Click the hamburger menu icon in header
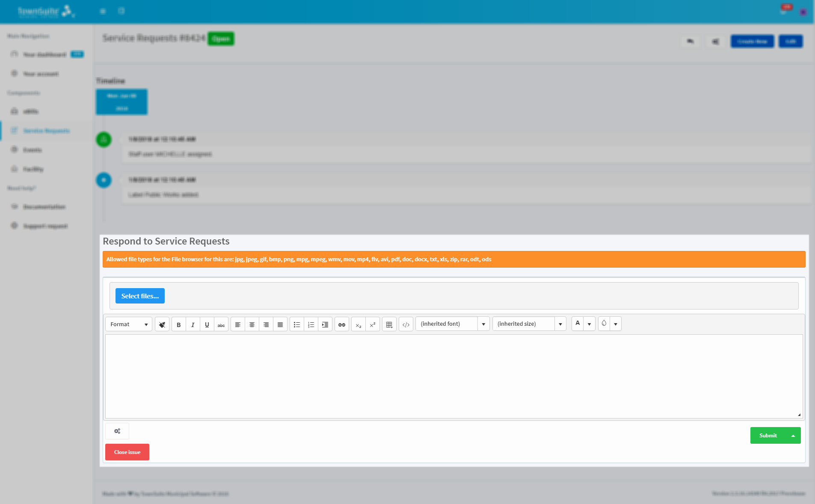This screenshot has width=815, height=504. [103, 11]
